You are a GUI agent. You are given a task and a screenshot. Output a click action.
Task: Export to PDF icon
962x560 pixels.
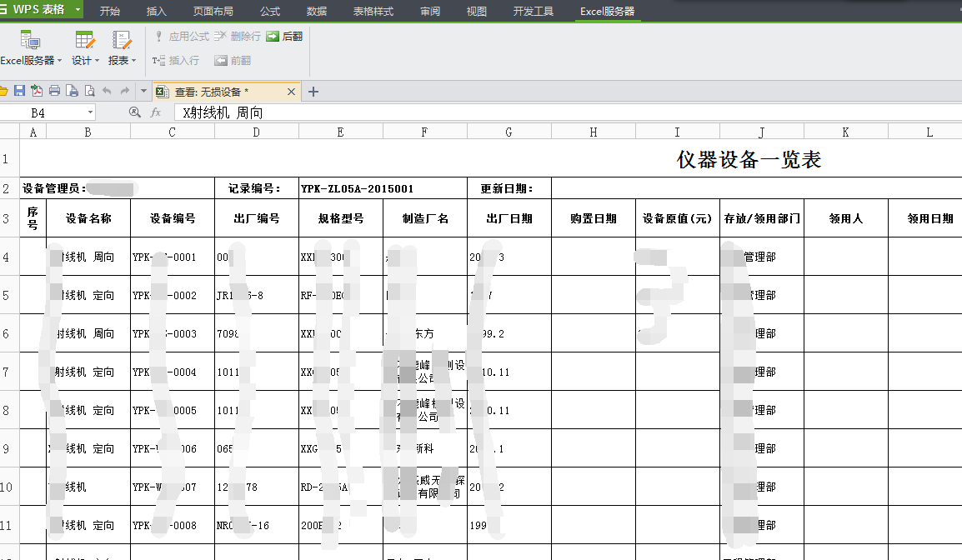37,92
